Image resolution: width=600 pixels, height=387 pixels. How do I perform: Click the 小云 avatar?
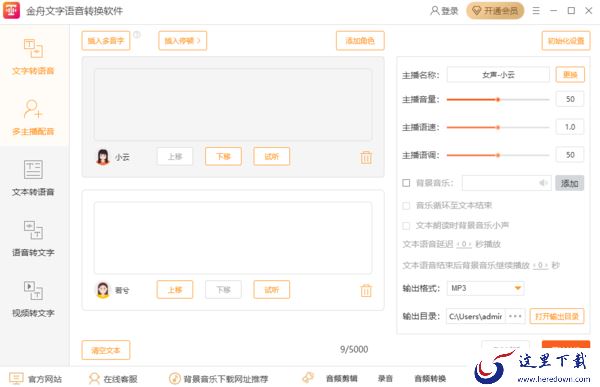click(x=103, y=157)
